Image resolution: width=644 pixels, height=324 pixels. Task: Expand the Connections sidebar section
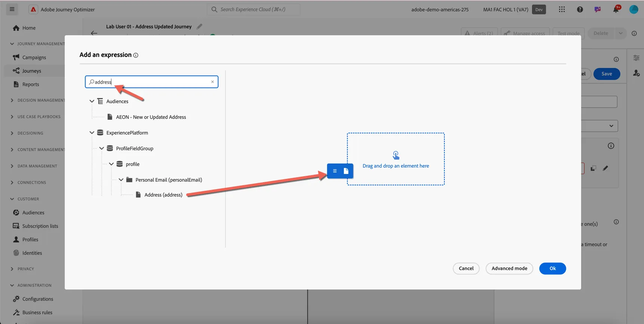tap(12, 183)
